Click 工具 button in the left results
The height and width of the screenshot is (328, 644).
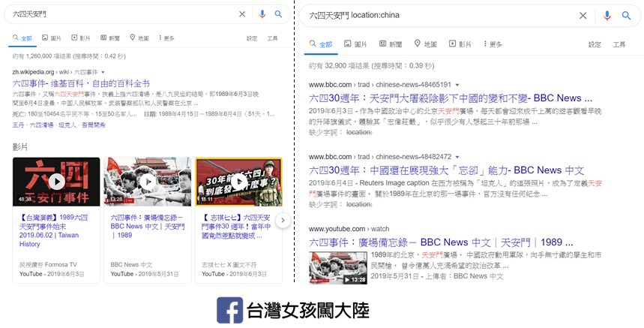click(x=272, y=38)
